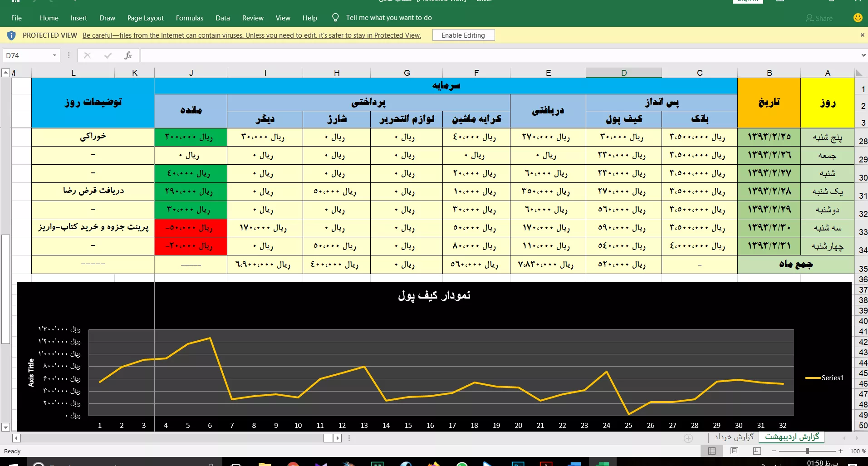Expand the formula bar with the chevron

863,55
